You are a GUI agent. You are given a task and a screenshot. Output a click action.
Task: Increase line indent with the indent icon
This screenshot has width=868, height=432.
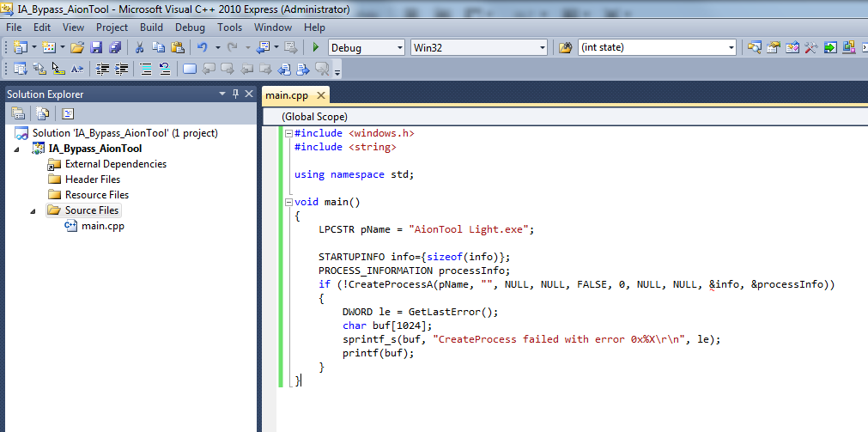(x=121, y=70)
